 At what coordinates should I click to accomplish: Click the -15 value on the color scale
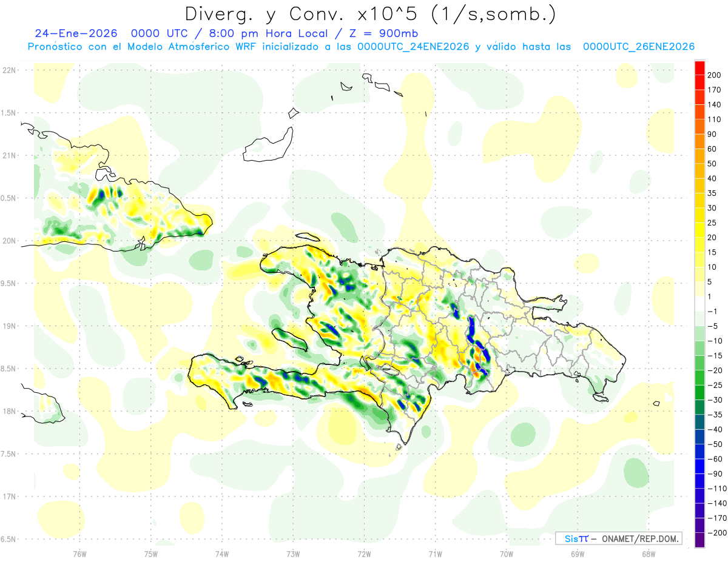pos(714,355)
